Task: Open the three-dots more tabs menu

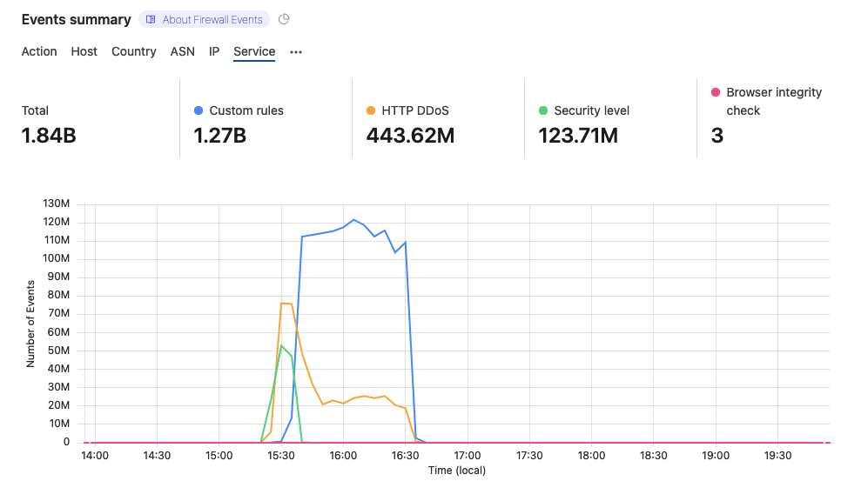Action: coord(296,52)
